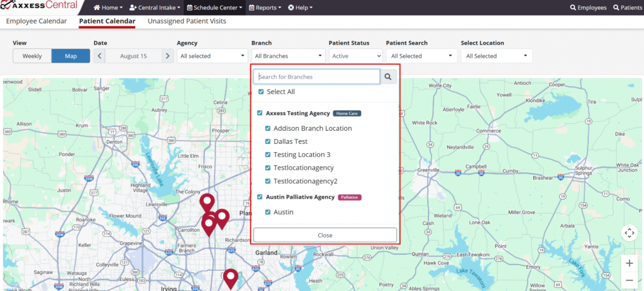Click the map pin near Irving
644x291 pixels.
(x=231, y=279)
